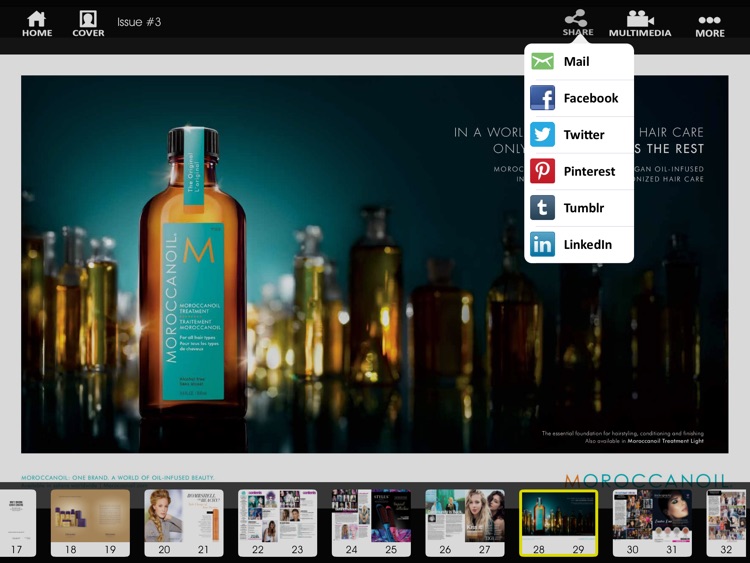Open pages 22-23 contents thumbnail
The image size is (750, 563).
pyautogui.click(x=277, y=523)
